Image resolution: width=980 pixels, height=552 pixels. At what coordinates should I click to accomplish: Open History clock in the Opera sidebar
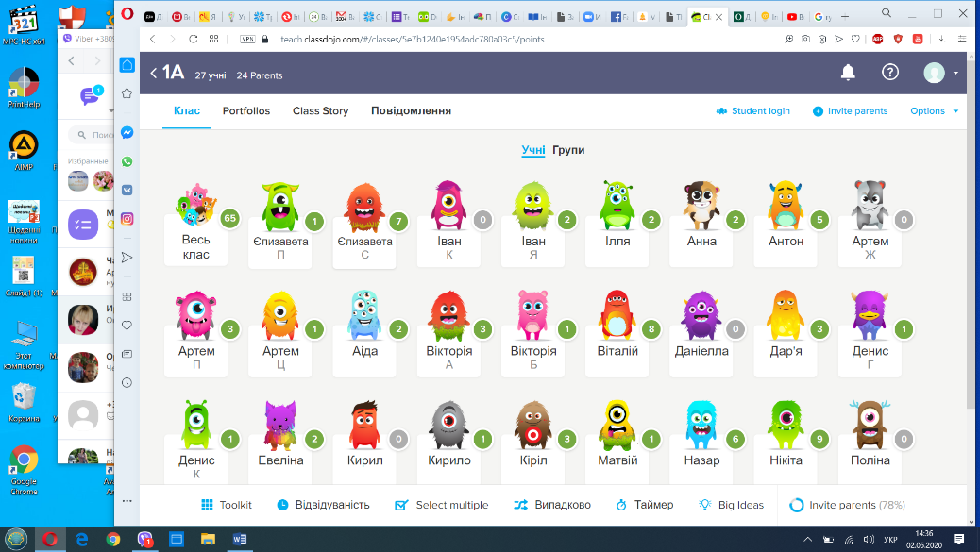coord(127,383)
